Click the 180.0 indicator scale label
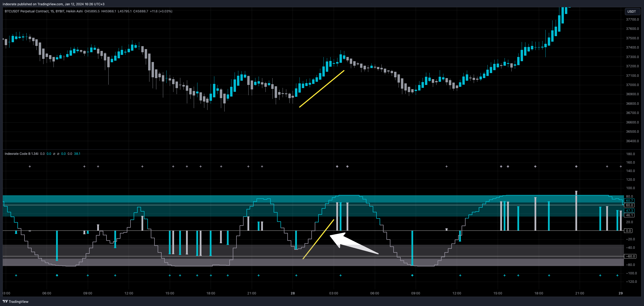644x306 pixels. click(631, 154)
